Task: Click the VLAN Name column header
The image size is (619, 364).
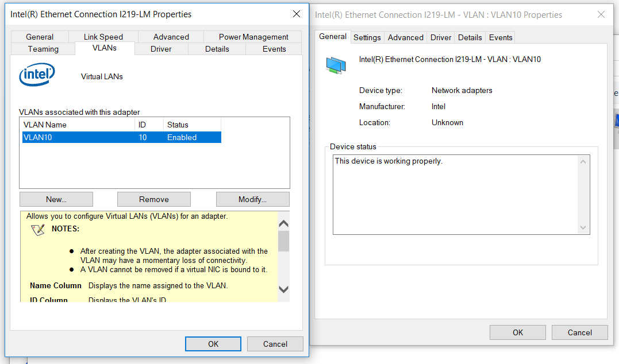Action: [78, 125]
